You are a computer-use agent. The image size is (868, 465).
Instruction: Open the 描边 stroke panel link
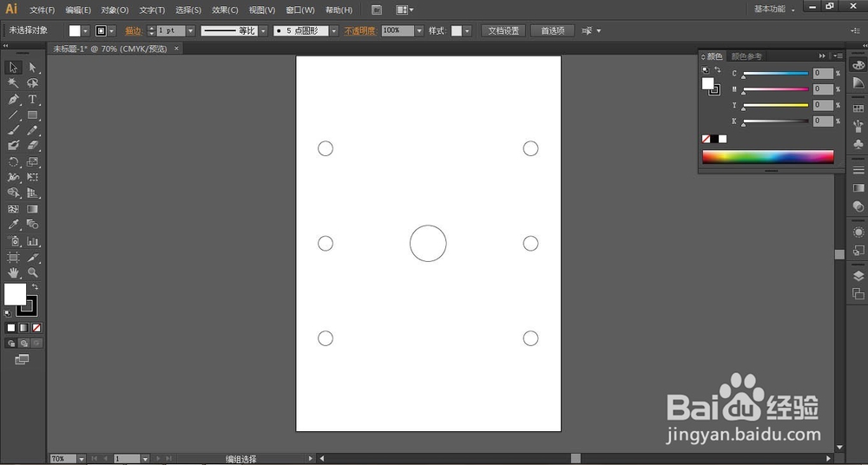134,31
